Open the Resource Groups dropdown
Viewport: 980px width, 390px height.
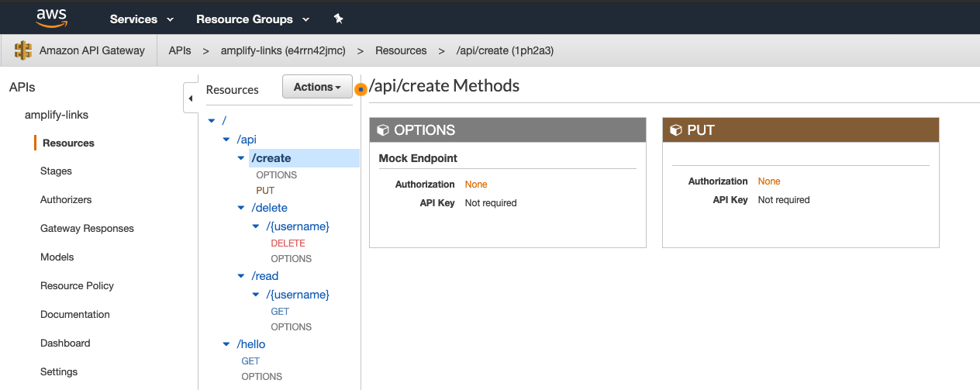[x=252, y=19]
